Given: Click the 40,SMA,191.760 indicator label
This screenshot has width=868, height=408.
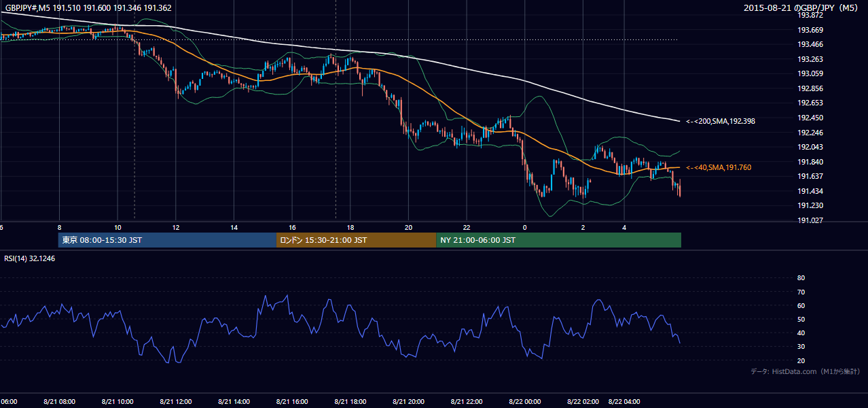Looking at the screenshot, I should (x=719, y=167).
